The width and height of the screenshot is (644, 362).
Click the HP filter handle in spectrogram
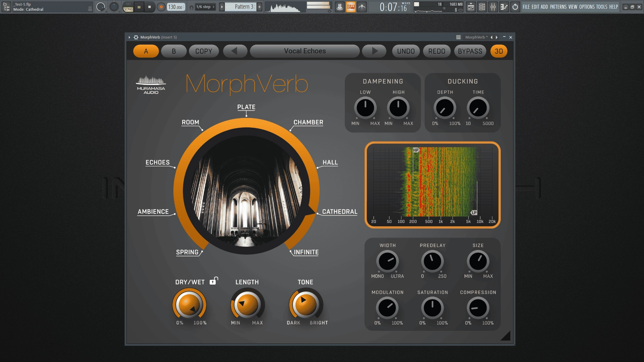click(416, 150)
